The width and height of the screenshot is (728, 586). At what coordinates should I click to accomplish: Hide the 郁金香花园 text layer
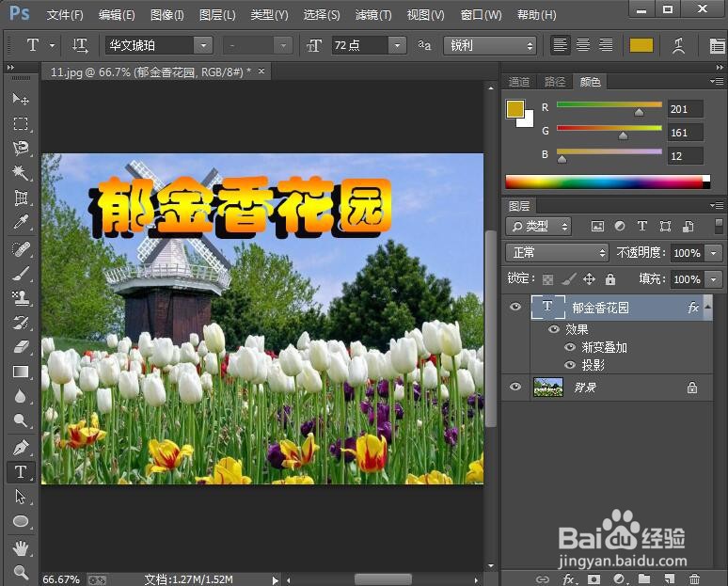[515, 307]
